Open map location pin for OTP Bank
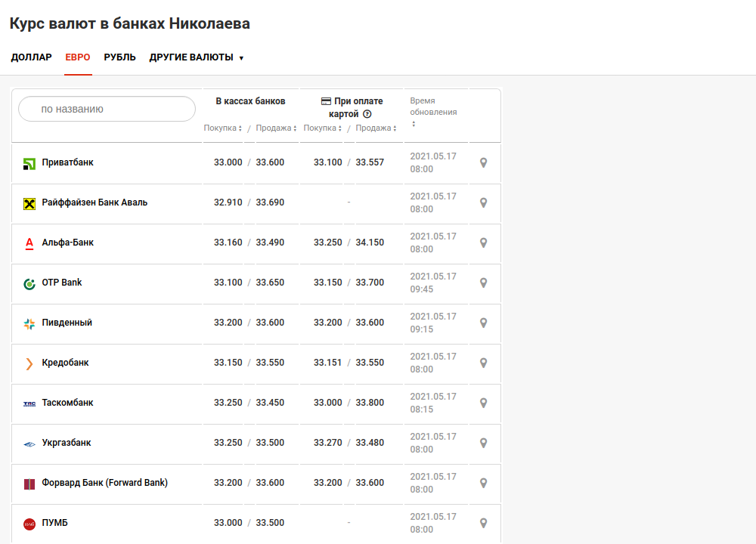The width and height of the screenshot is (756, 544). click(x=484, y=283)
